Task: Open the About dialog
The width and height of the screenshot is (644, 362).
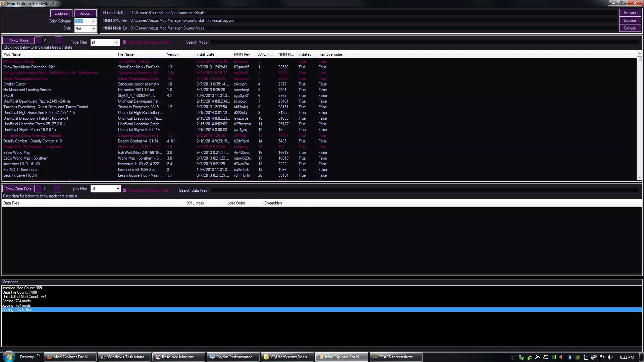Action: (85, 13)
